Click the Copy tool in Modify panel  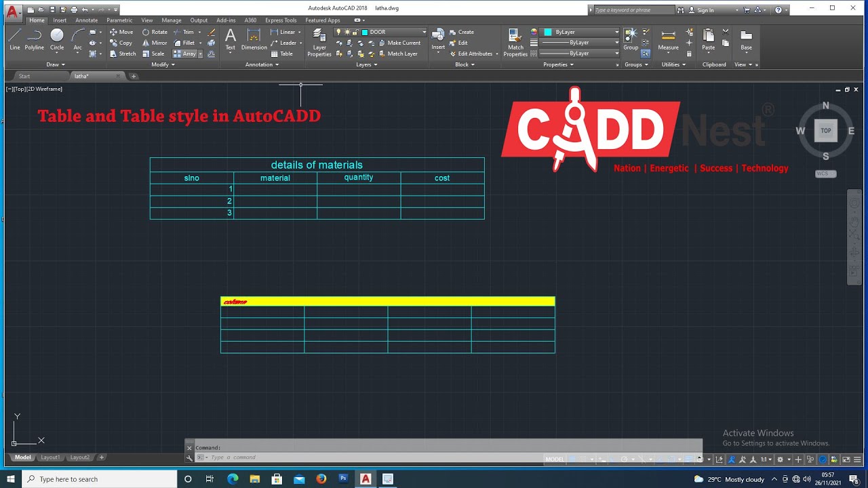(121, 43)
